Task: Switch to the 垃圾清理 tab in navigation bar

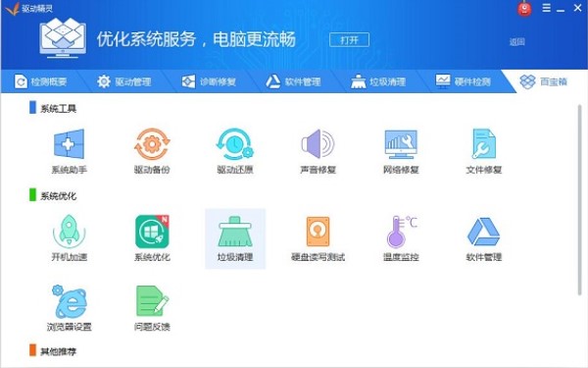Action: click(378, 81)
